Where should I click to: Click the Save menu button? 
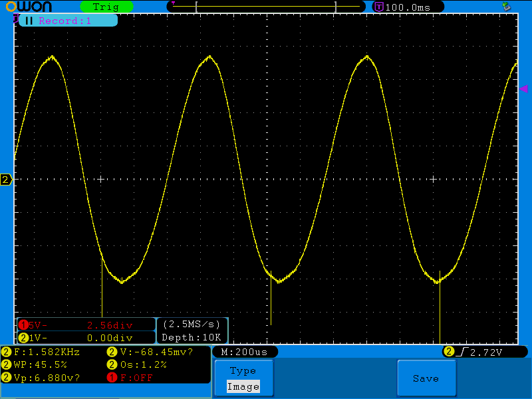point(426,378)
